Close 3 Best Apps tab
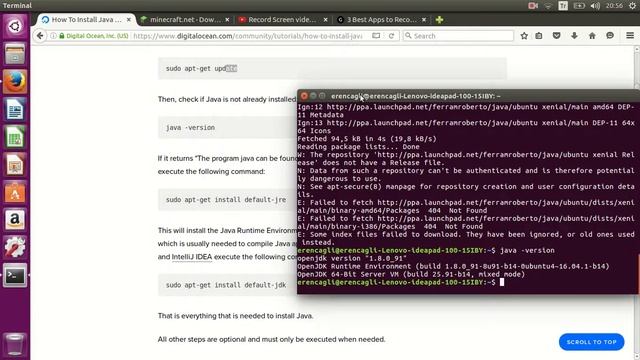This screenshot has height=360, width=640. [x=424, y=20]
